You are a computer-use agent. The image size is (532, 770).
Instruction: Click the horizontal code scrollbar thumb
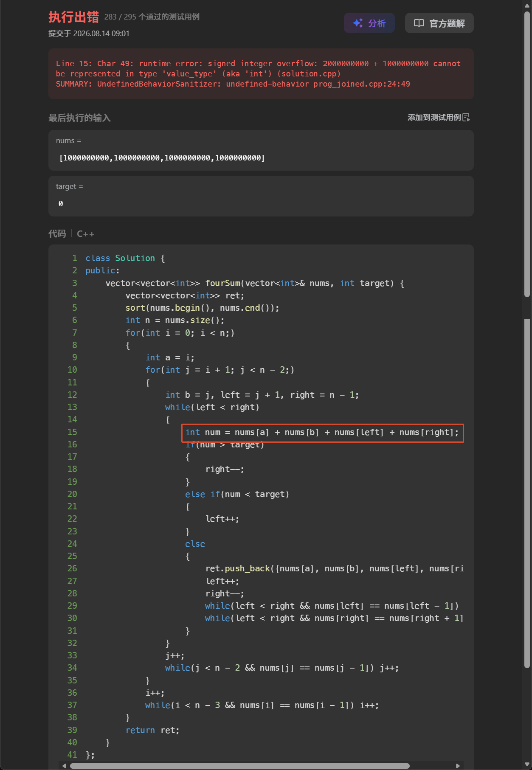click(239, 766)
